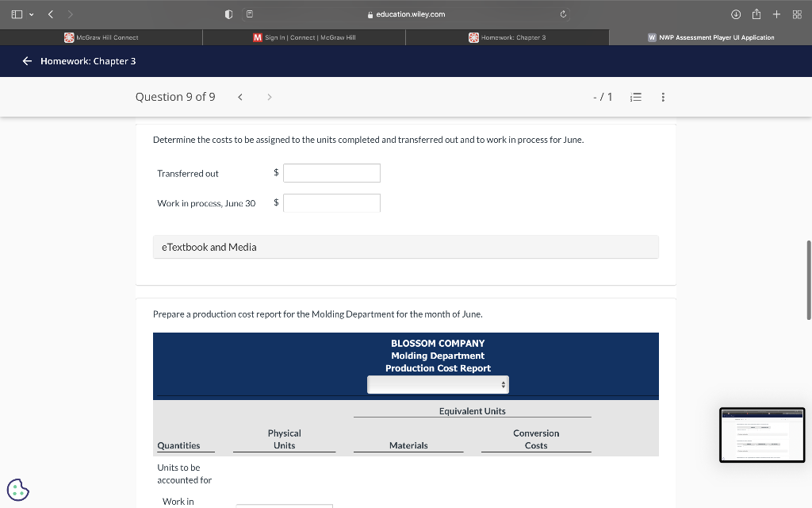Click Work in process, June 30 field
The image size is (812, 508).
[331, 202]
